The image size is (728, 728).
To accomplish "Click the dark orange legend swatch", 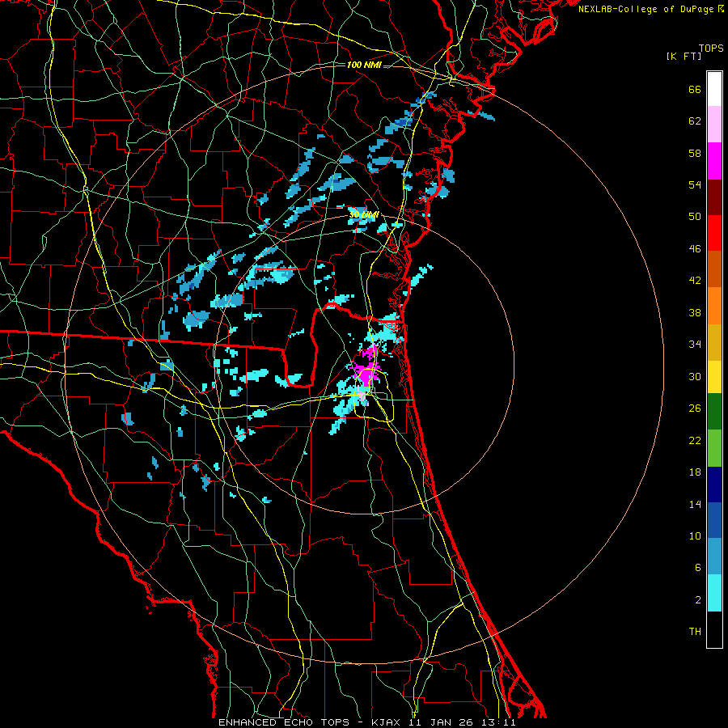I will tap(714, 269).
